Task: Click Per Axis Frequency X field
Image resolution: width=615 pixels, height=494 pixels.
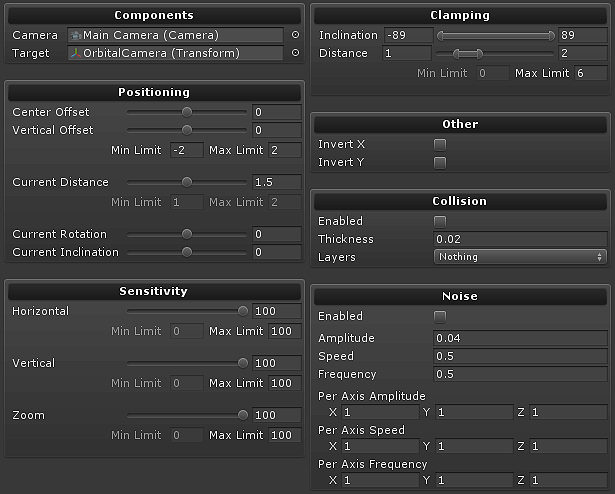Action: [x=380, y=480]
